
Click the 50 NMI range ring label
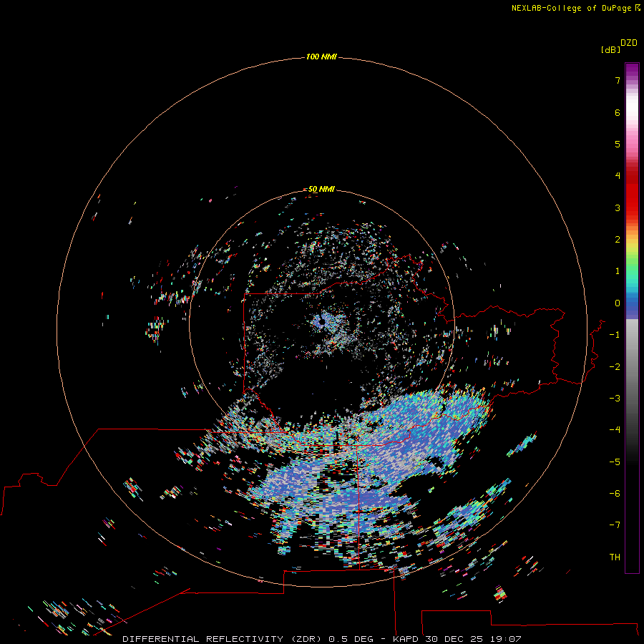[321, 189]
